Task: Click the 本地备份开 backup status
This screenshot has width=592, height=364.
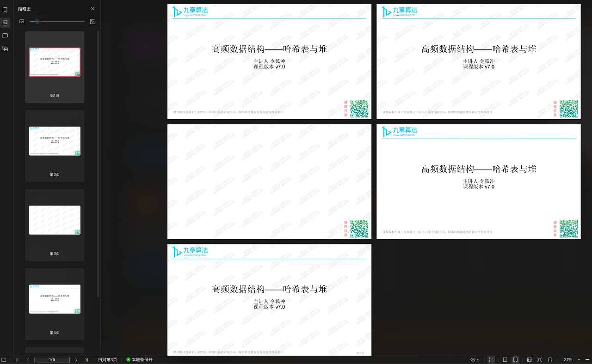Action: tap(139, 360)
